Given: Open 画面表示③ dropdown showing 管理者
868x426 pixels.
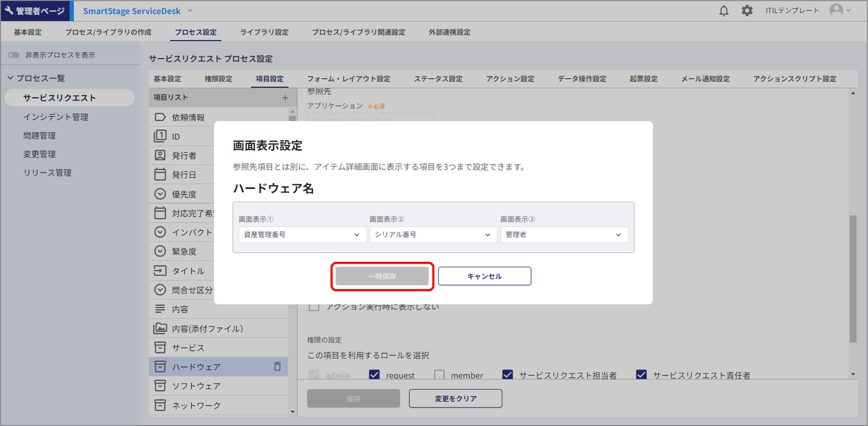Looking at the screenshot, I should pos(564,235).
